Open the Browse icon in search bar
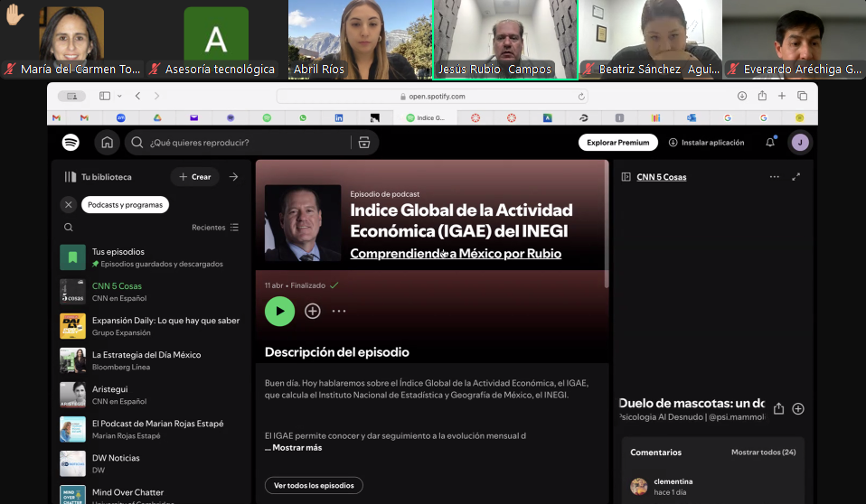Viewport: 866px width, 504px height. point(364,143)
